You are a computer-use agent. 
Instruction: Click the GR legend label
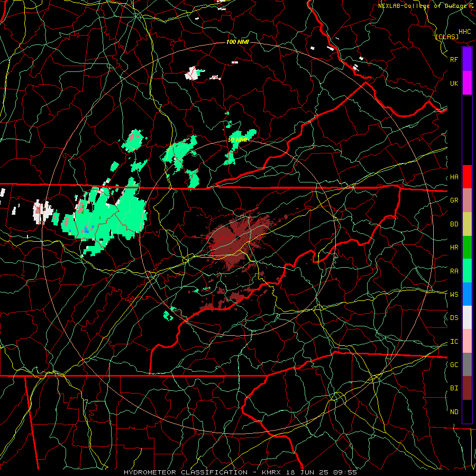pos(454,200)
